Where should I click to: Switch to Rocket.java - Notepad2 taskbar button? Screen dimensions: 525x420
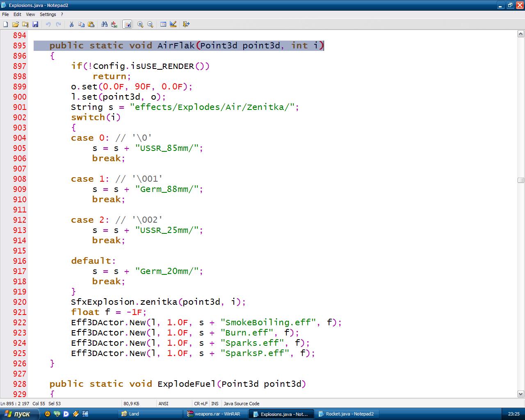tap(347, 414)
